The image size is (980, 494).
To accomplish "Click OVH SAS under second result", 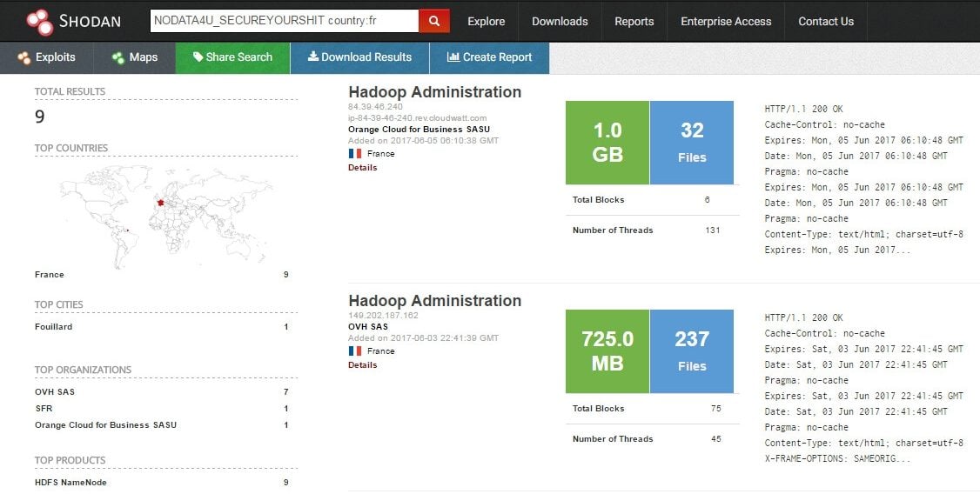I will tap(368, 327).
